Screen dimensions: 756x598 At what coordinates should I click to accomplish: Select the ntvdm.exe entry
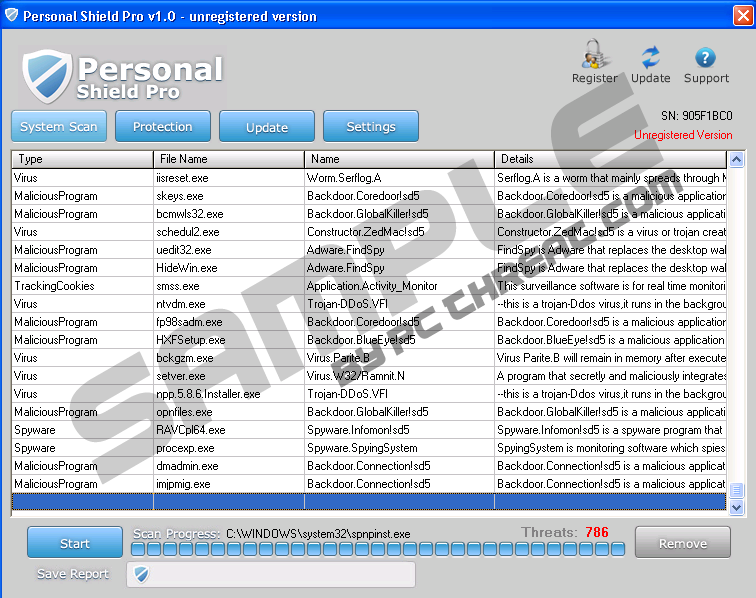click(x=369, y=304)
